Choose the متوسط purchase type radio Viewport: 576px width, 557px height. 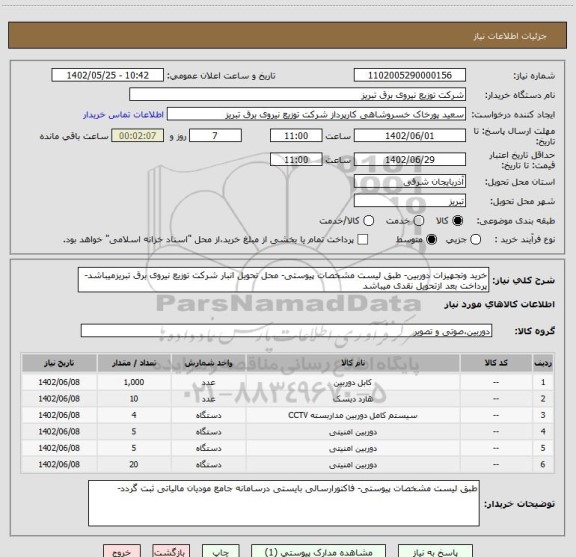click(431, 240)
